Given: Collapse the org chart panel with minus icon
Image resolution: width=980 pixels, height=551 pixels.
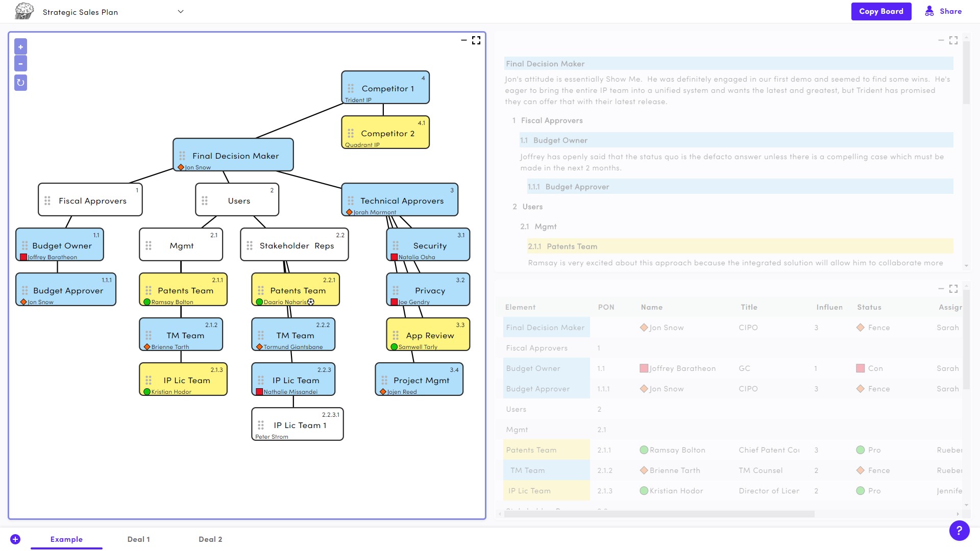Looking at the screenshot, I should click(463, 40).
